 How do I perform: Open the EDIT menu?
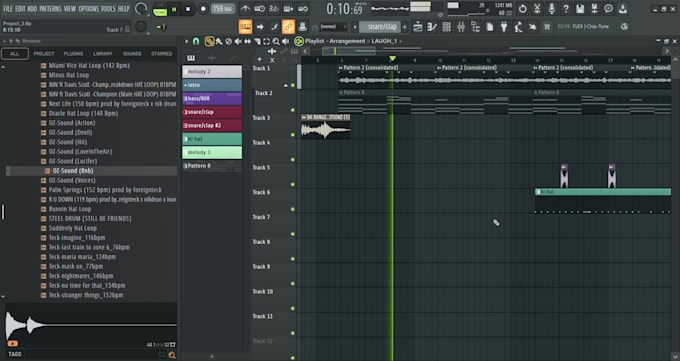(20, 9)
